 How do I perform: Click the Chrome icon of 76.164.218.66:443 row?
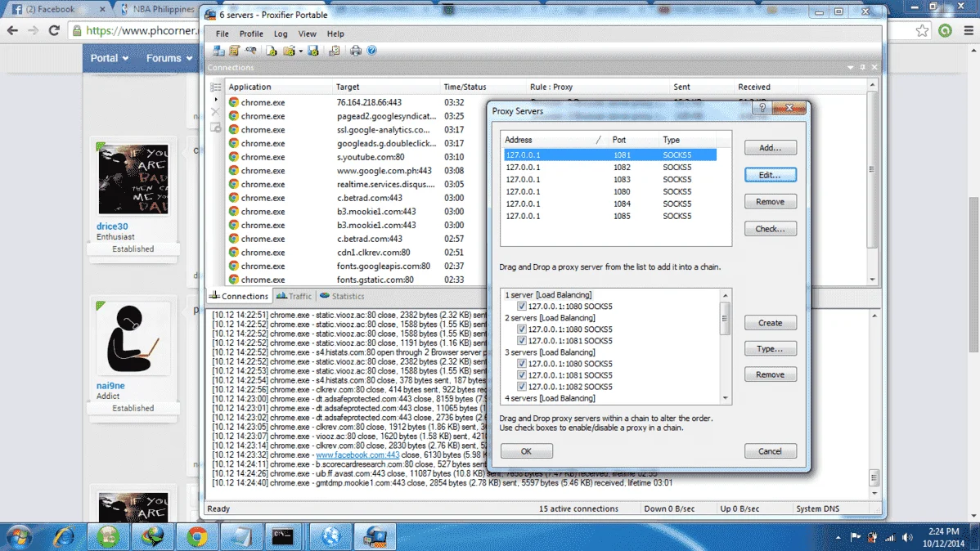(234, 102)
